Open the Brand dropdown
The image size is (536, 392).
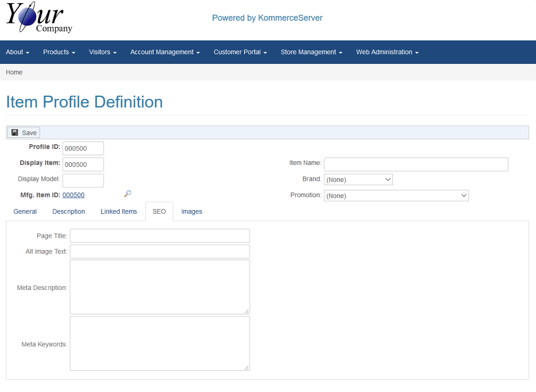click(x=358, y=180)
